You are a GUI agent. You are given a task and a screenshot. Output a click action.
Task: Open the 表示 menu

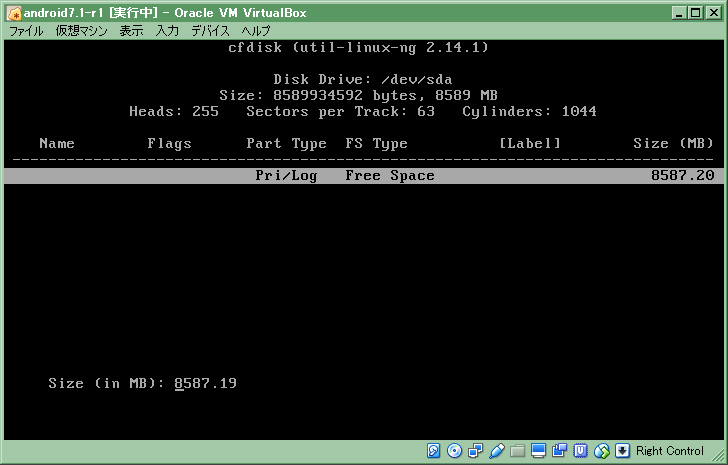pos(131,31)
